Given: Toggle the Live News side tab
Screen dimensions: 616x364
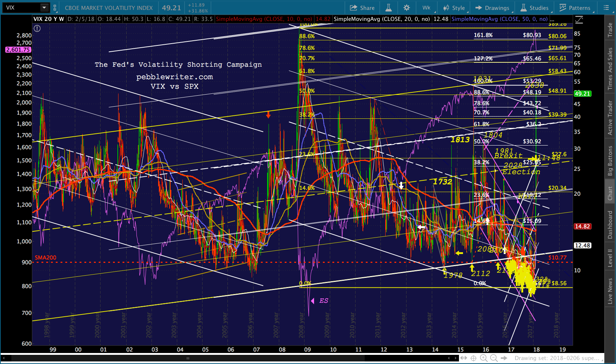Looking at the screenshot, I should (x=610, y=291).
